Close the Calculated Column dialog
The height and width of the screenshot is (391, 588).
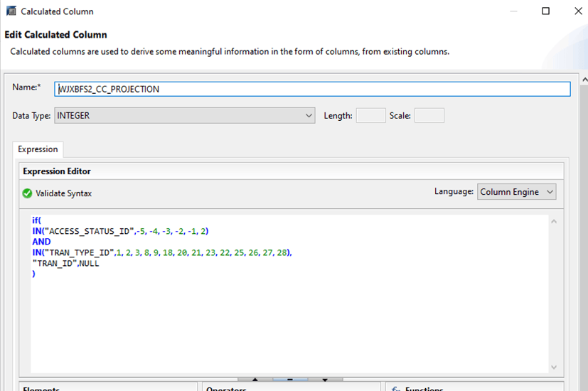[577, 11]
